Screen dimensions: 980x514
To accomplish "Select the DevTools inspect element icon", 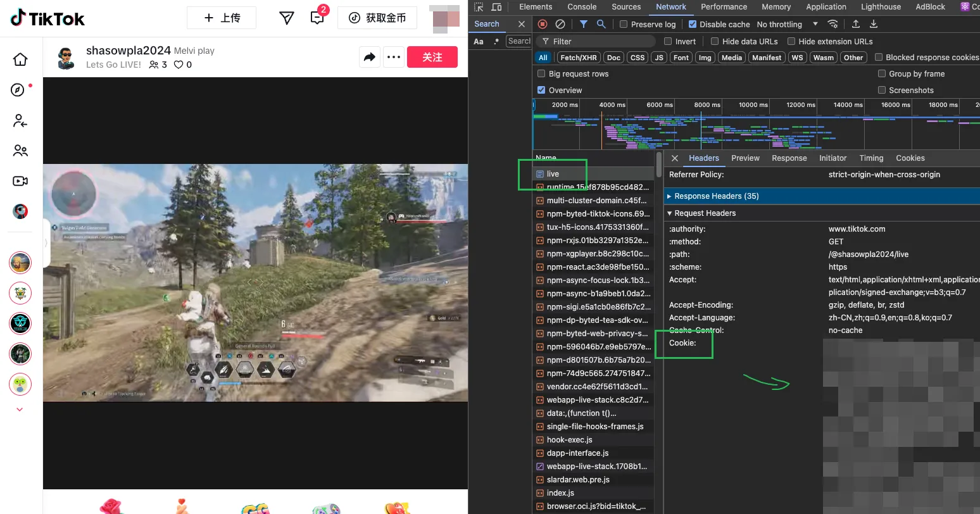I will 479,7.
